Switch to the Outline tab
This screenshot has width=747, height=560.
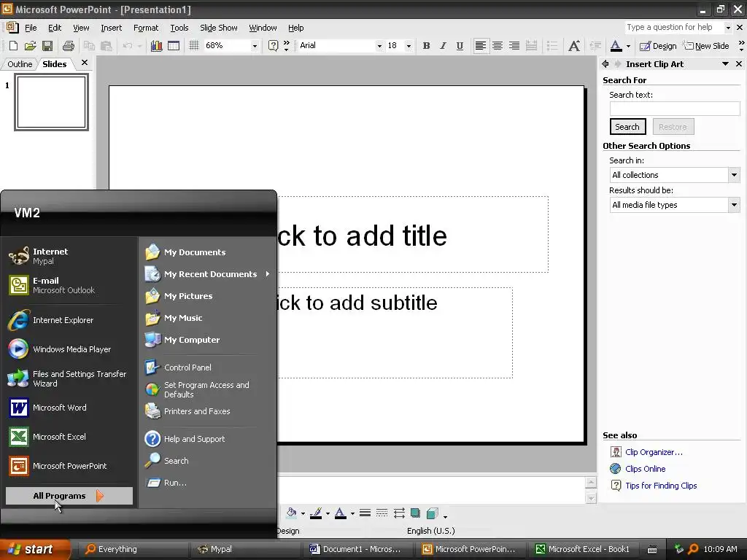(20, 64)
